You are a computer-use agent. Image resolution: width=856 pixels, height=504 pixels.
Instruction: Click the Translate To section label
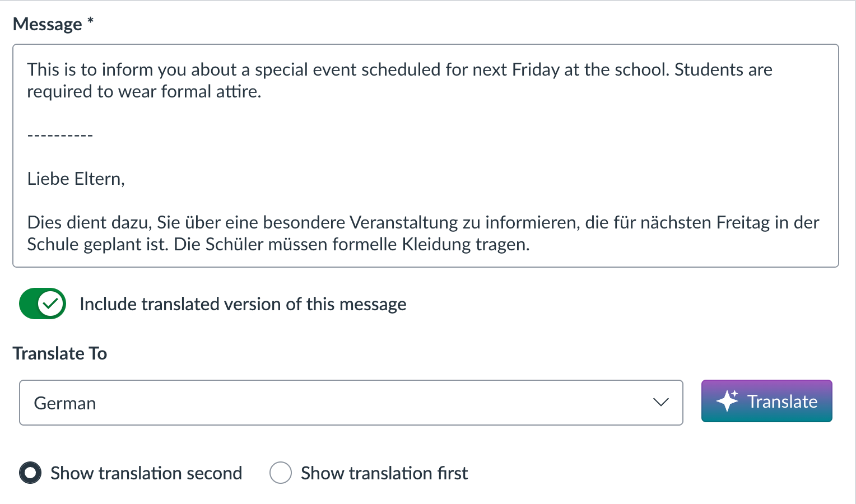[59, 353]
